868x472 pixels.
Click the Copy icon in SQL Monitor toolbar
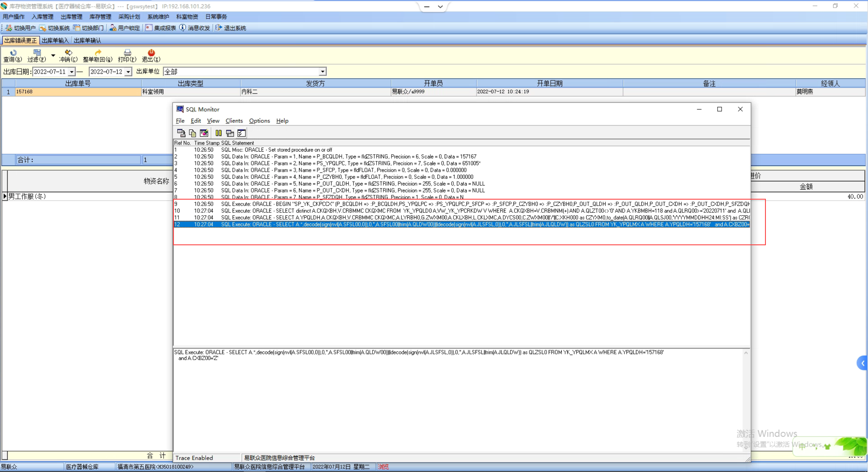click(192, 133)
